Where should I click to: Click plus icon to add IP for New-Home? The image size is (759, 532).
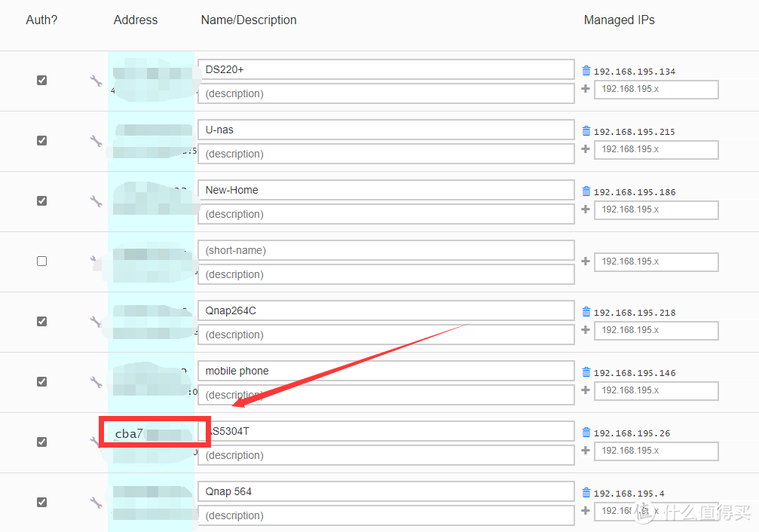586,209
